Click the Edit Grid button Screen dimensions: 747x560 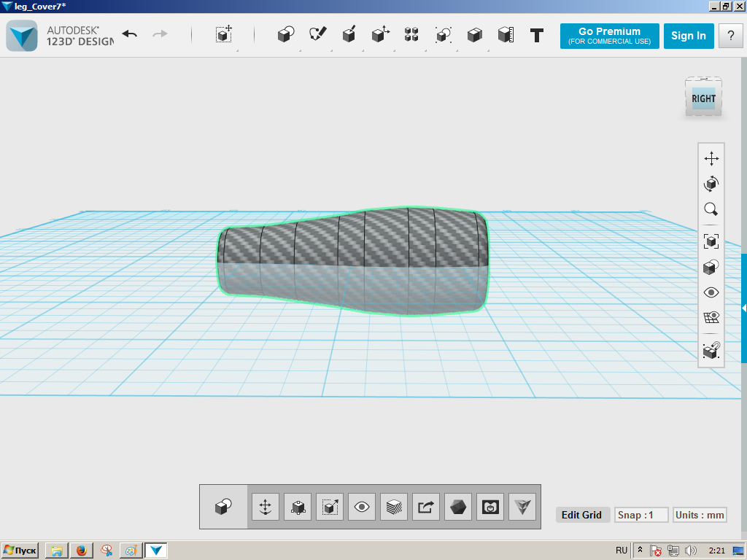[581, 515]
